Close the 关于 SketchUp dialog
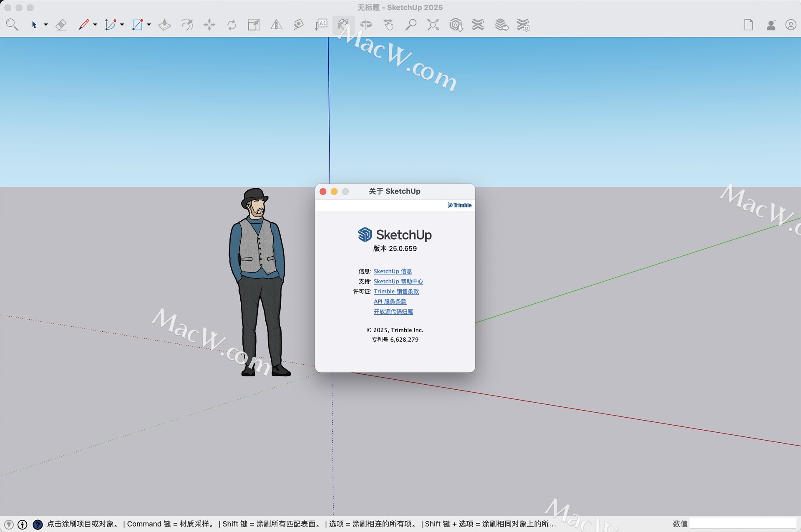The image size is (801, 532). (x=323, y=192)
